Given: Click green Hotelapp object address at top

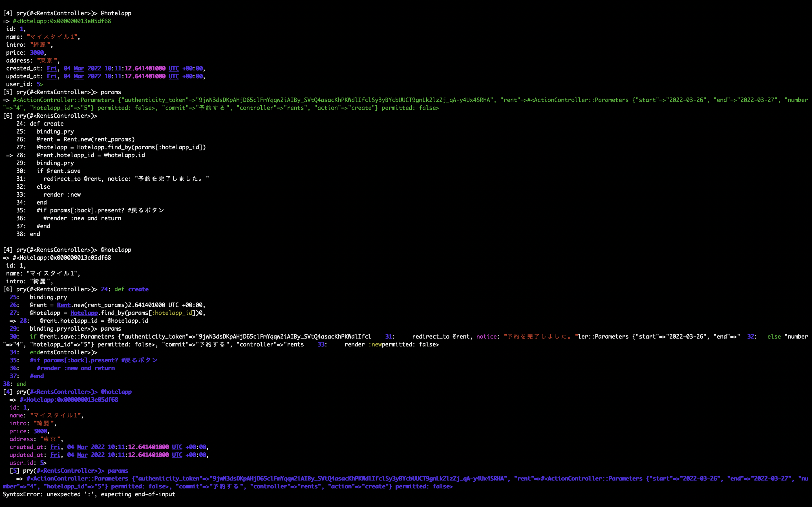Looking at the screenshot, I should [x=62, y=21].
